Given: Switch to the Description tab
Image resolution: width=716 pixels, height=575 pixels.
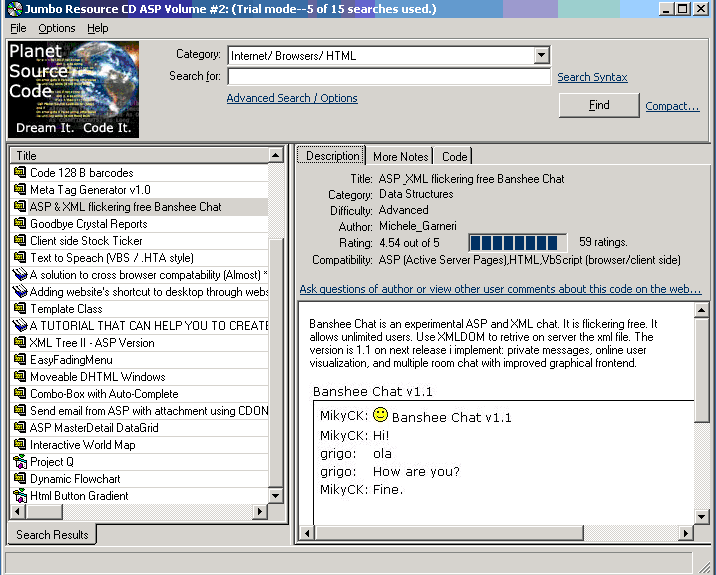Looking at the screenshot, I should click(x=332, y=156).
